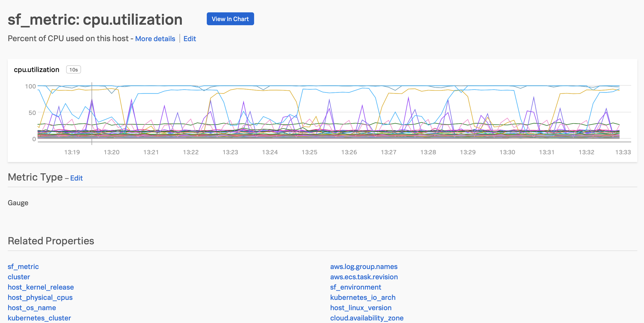The height and width of the screenshot is (323, 644).
Task: Click the 13:22 time axis label
Action: 191,152
